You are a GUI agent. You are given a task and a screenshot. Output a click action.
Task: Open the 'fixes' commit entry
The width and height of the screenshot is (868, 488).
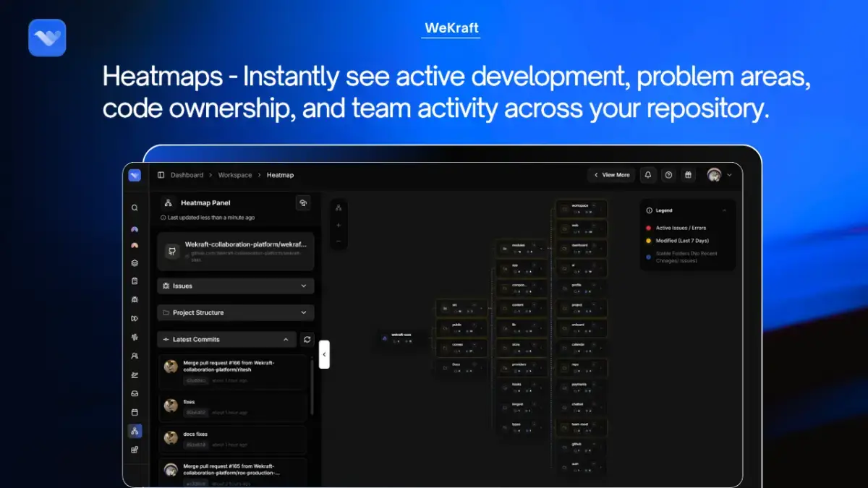tap(232, 407)
